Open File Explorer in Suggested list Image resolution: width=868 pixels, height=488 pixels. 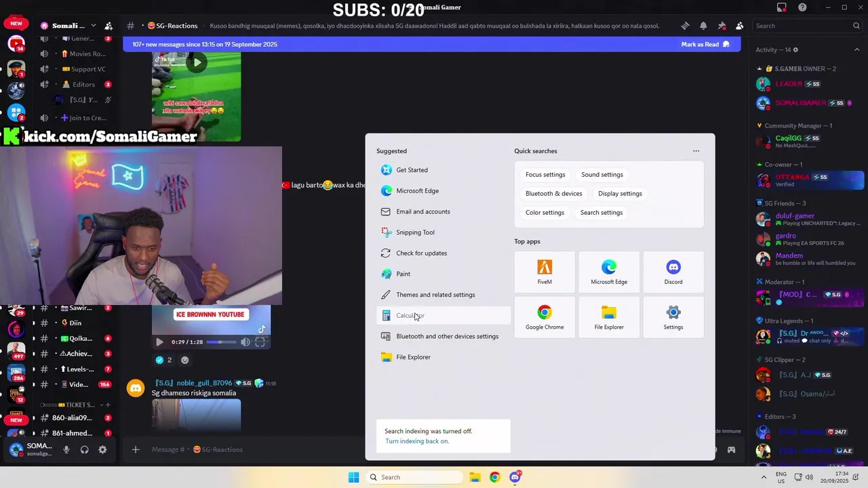tap(443, 357)
